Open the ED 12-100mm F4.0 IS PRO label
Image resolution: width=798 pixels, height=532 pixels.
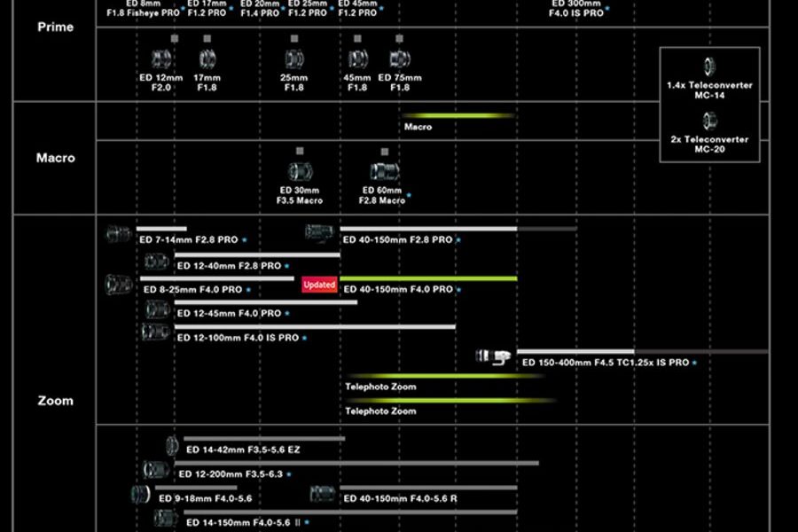(238, 338)
